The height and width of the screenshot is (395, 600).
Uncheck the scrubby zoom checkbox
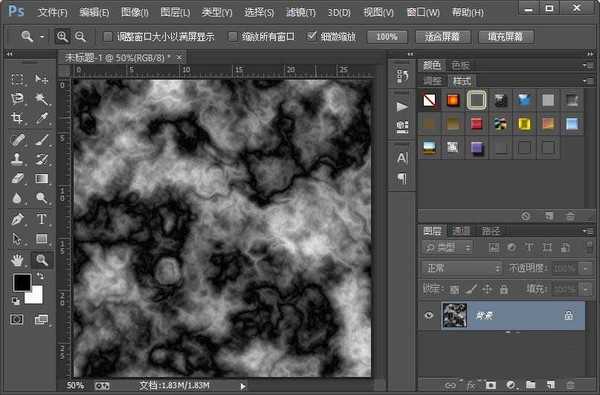312,36
